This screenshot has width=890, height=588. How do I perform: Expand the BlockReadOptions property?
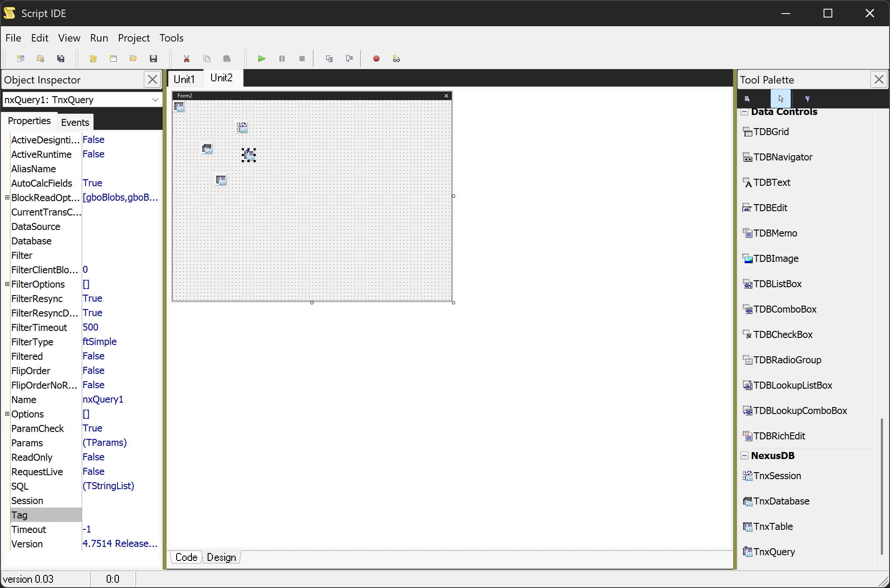click(x=7, y=198)
